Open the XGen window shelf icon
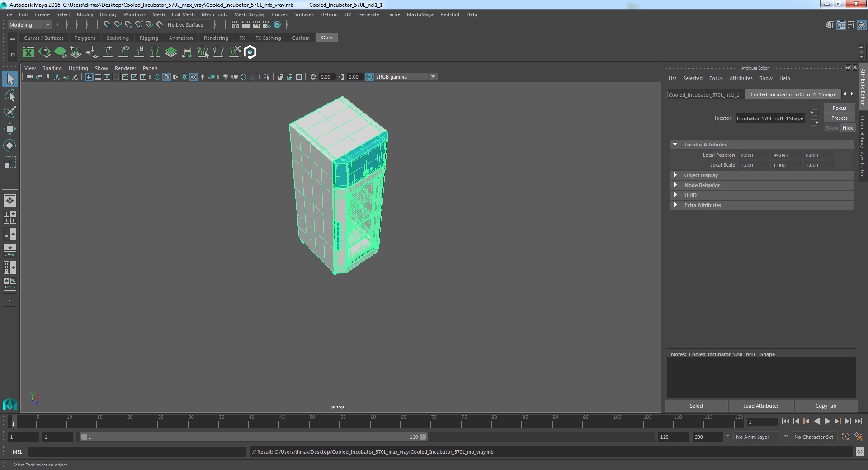Viewport: 868px width, 470px height. click(28, 52)
